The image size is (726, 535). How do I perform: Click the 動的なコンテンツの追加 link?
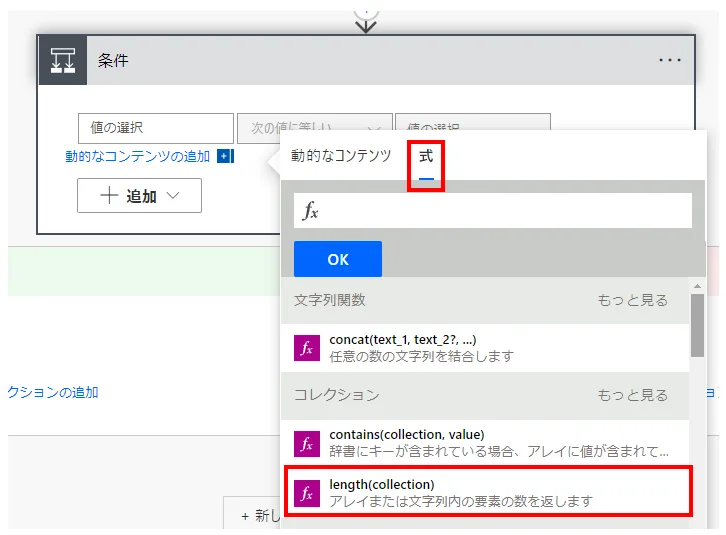[138, 156]
